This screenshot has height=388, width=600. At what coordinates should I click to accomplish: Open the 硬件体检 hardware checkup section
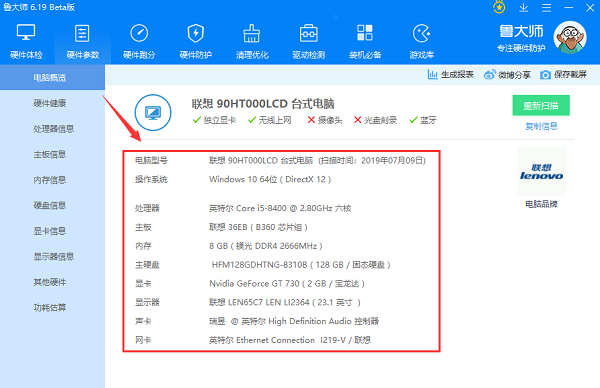[x=26, y=42]
